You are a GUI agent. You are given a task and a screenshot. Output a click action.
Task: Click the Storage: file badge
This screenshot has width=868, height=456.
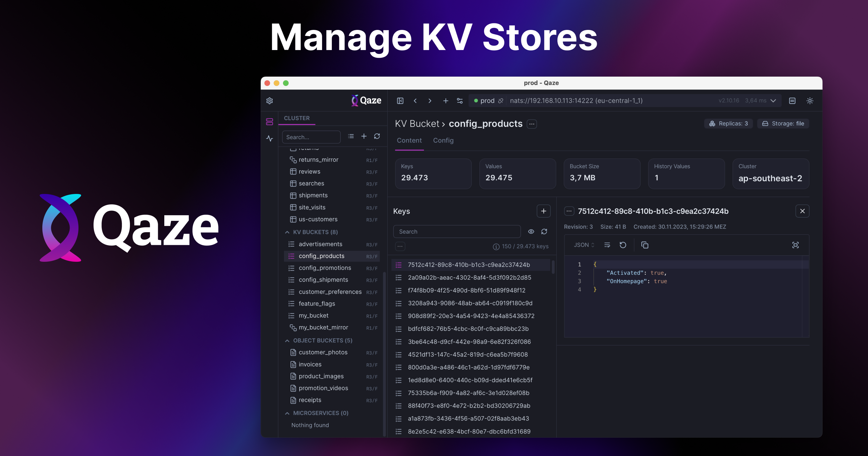pyautogui.click(x=783, y=124)
